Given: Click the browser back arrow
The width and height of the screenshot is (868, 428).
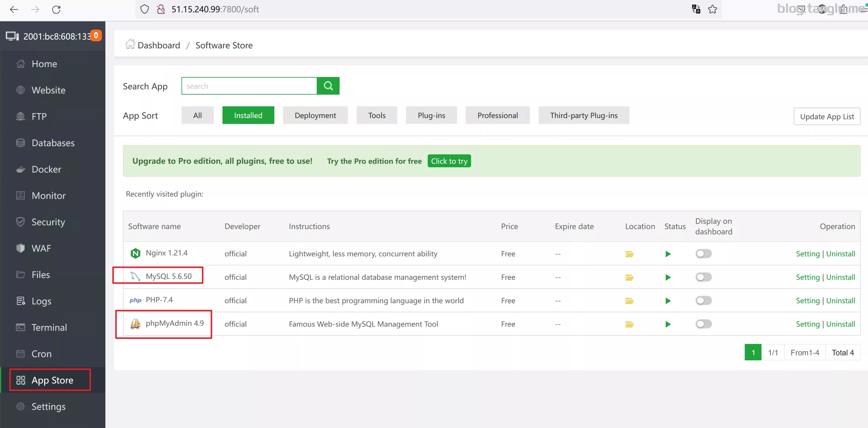Looking at the screenshot, I should click(x=14, y=9).
